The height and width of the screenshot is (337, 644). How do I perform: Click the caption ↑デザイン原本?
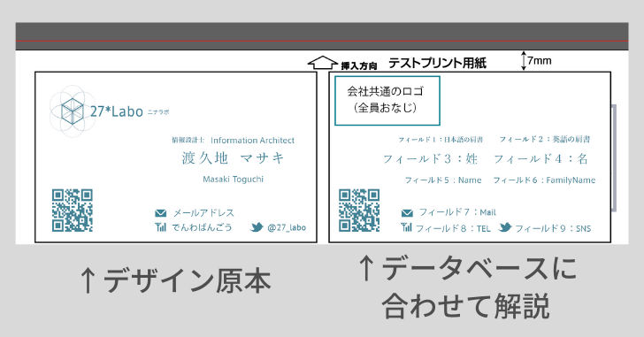(175, 280)
